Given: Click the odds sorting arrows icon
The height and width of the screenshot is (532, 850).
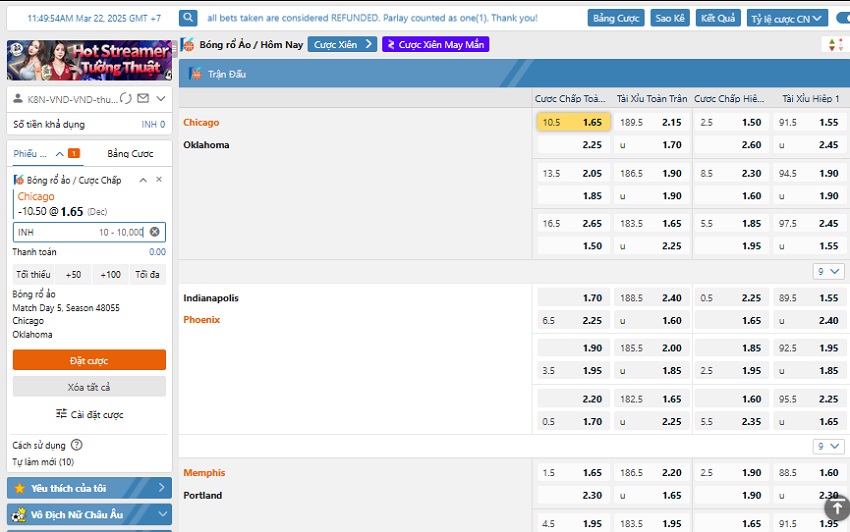Looking at the screenshot, I should coord(835,44).
